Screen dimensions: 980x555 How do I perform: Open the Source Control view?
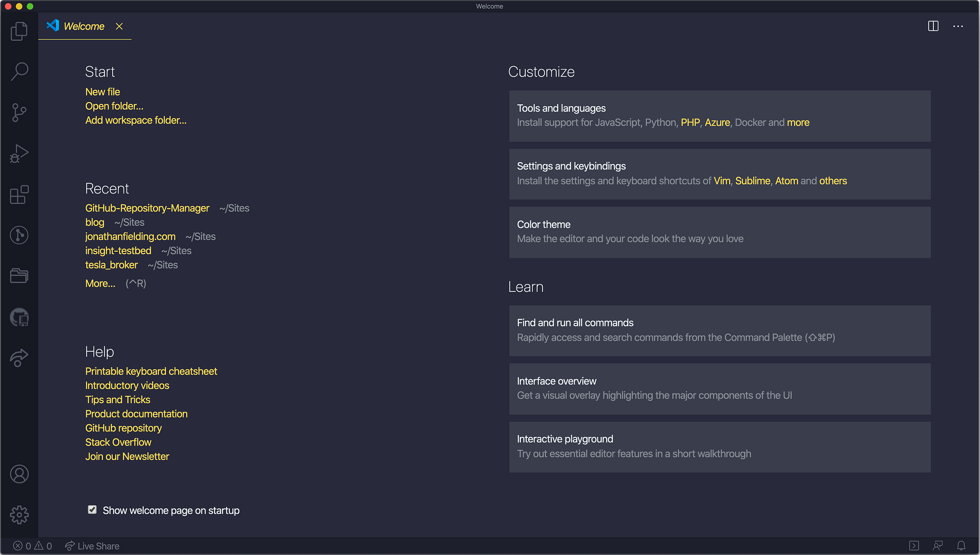pyautogui.click(x=19, y=113)
